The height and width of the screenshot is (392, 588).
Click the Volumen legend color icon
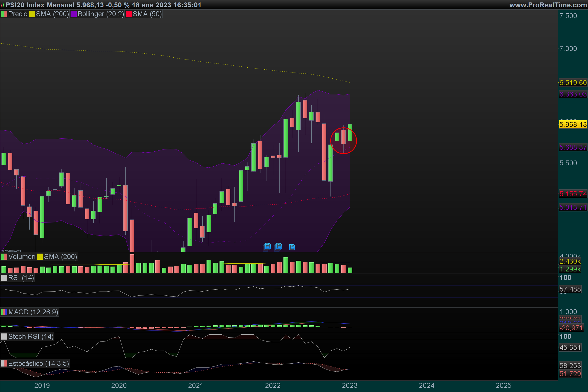4,257
